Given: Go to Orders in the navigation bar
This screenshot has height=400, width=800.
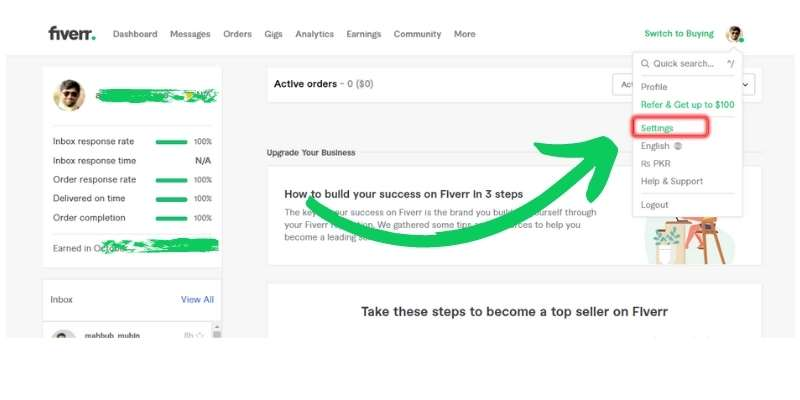Looking at the screenshot, I should point(237,34).
